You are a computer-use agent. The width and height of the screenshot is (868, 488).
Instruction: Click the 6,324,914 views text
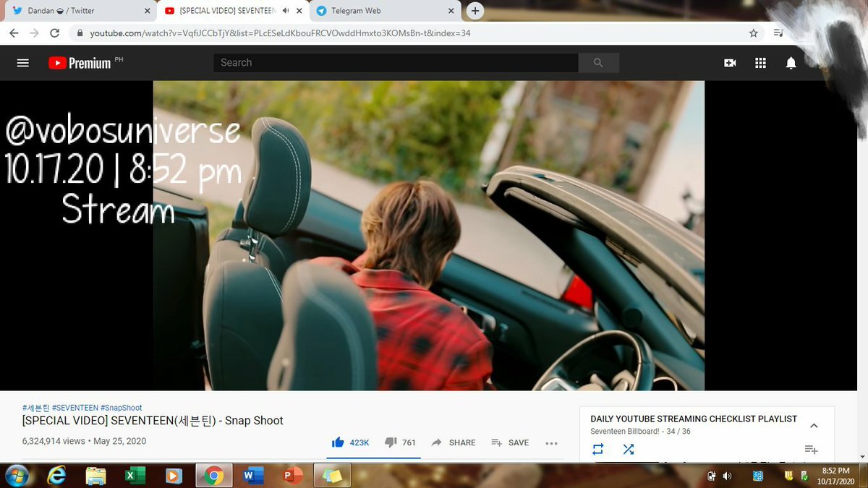coord(54,441)
